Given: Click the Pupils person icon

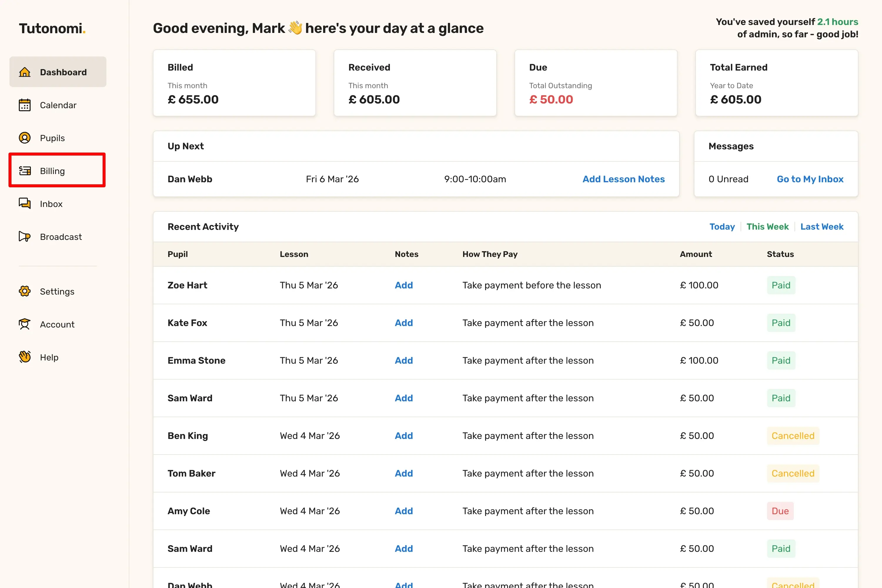Looking at the screenshot, I should [25, 138].
